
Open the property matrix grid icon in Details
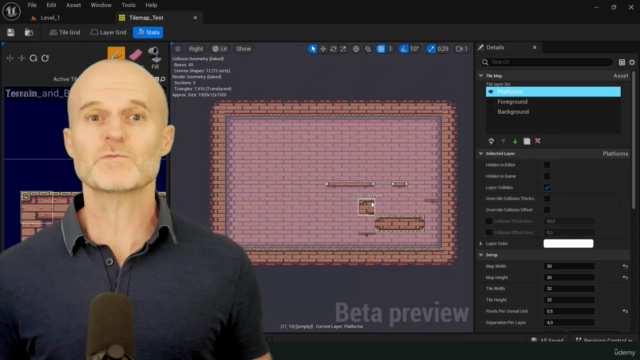pos(622,62)
